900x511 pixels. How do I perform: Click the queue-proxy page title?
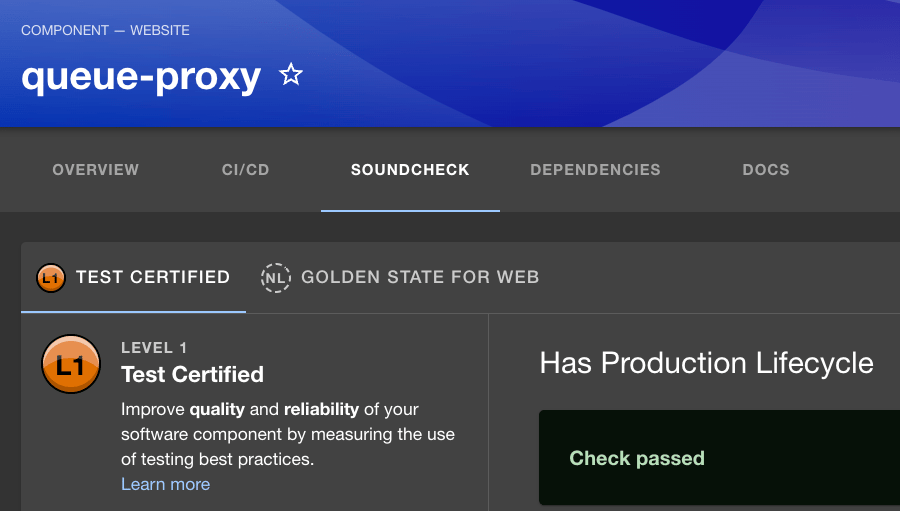coord(141,78)
